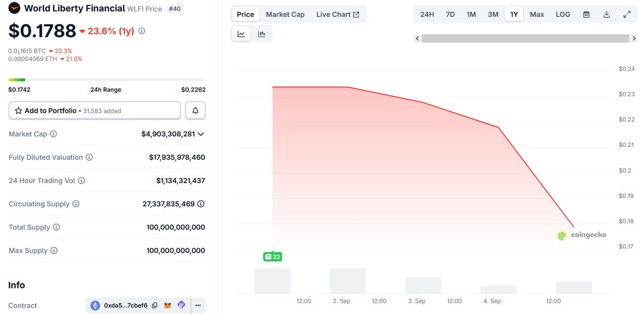Select the Max time range
644x315 pixels.
(537, 14)
